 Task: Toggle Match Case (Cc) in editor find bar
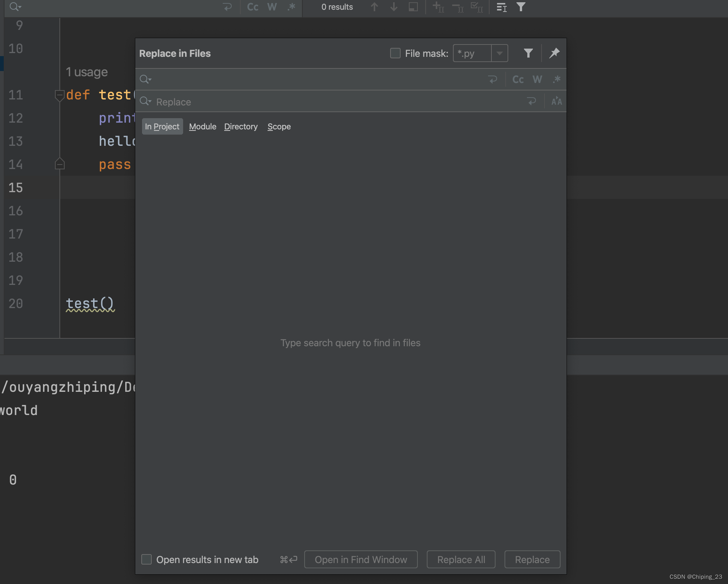(253, 7)
